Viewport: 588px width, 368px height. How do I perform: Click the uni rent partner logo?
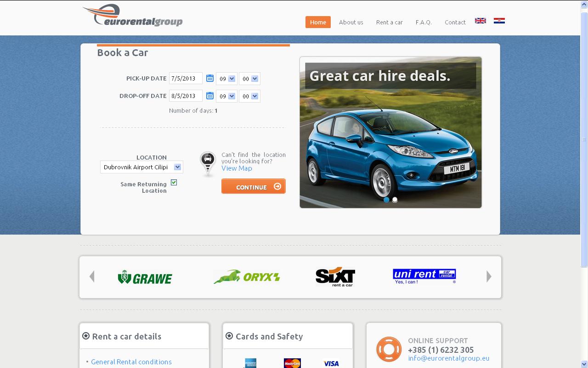[424, 276]
